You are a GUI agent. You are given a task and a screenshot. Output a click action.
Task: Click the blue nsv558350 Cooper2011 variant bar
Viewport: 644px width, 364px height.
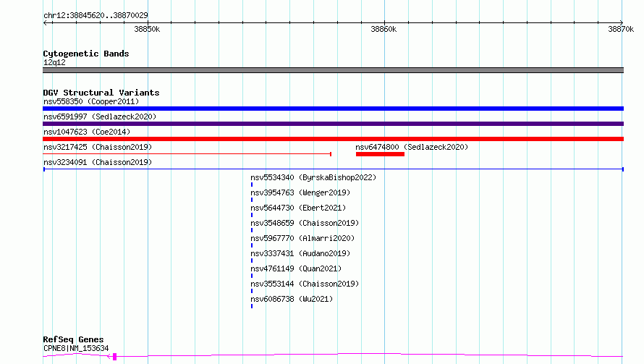click(x=333, y=109)
